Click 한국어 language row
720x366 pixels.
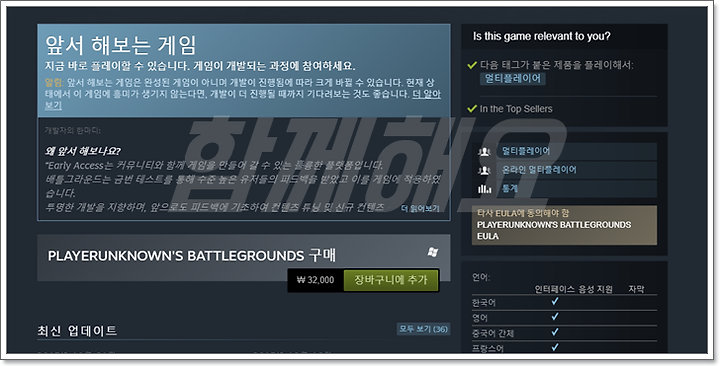[x=564, y=303]
